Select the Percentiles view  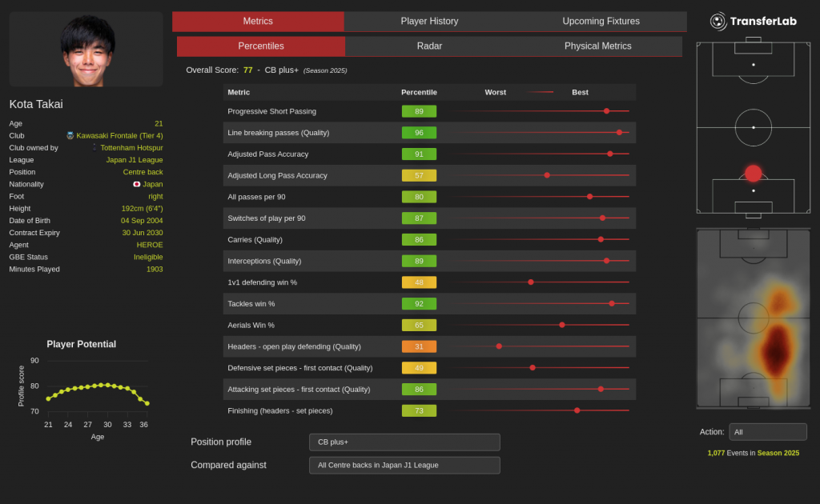click(x=261, y=46)
